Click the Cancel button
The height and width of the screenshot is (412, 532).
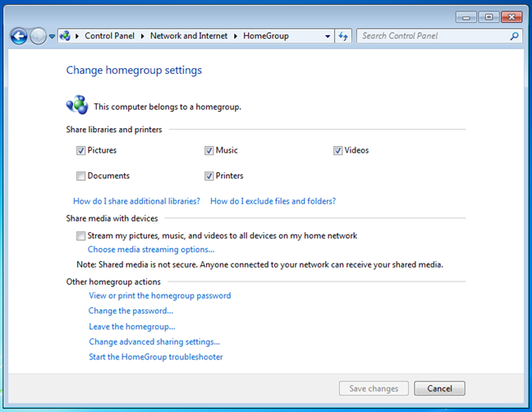coord(439,388)
